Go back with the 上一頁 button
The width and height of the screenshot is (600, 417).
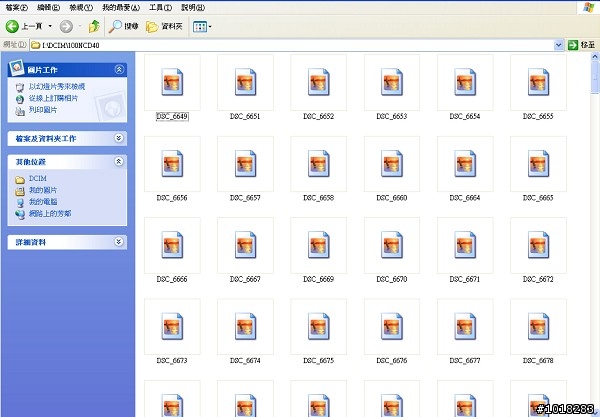tap(24, 26)
